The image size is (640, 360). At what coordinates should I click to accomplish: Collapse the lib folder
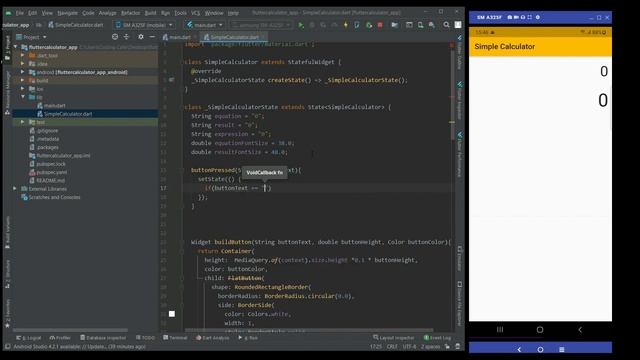click(22, 97)
